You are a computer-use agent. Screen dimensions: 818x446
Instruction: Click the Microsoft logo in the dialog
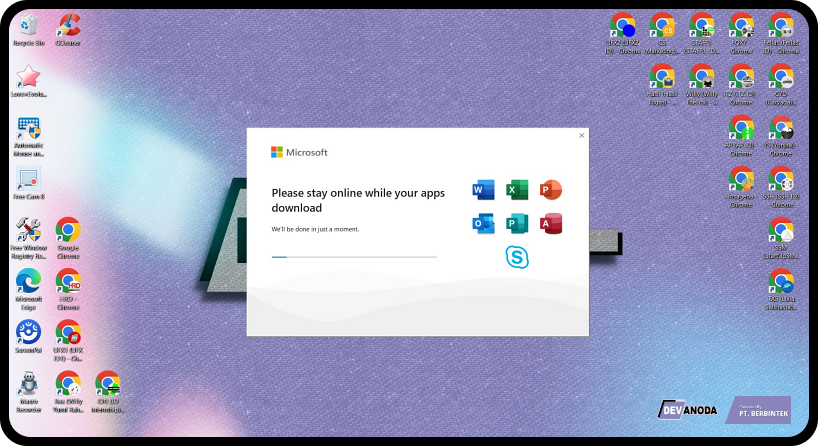[x=299, y=152]
